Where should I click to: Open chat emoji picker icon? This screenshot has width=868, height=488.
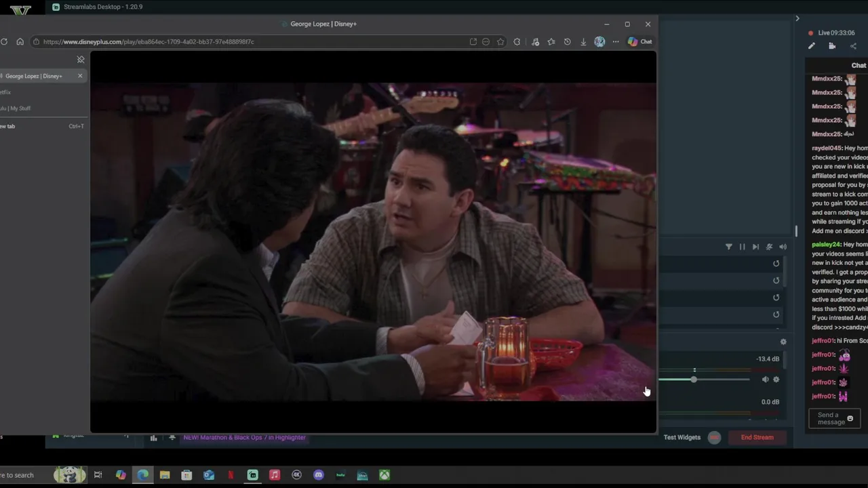tap(850, 419)
